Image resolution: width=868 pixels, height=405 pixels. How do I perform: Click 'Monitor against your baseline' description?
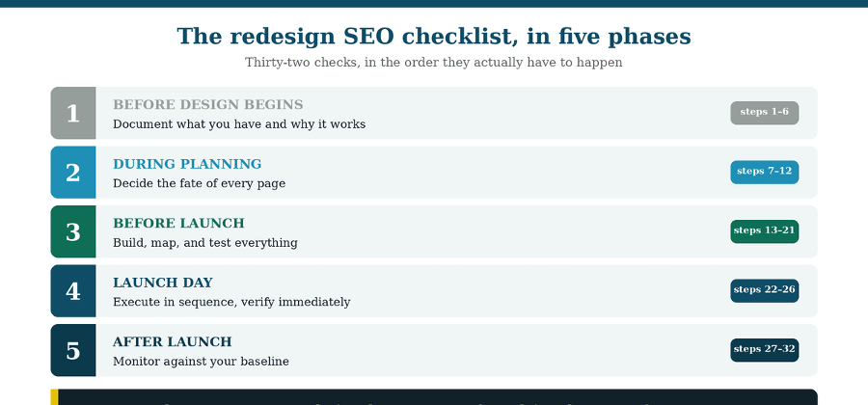(201, 362)
